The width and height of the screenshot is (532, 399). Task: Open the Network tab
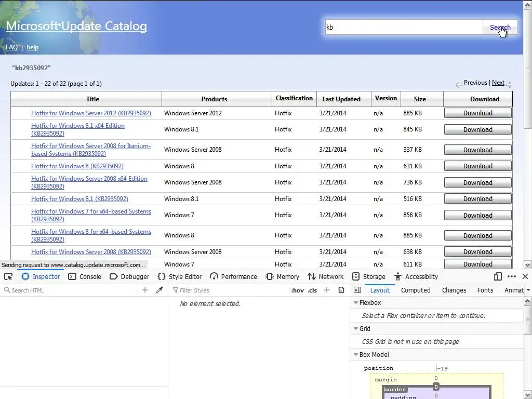pos(326,276)
